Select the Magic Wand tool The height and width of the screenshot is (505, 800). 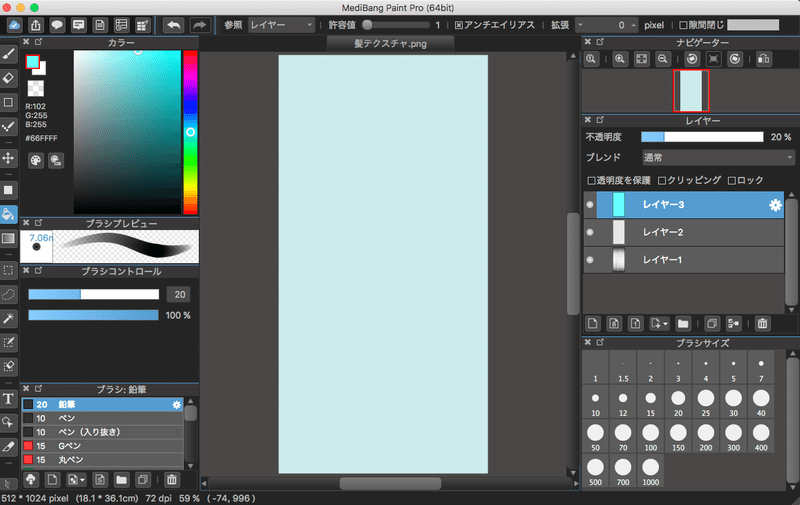click(x=9, y=318)
